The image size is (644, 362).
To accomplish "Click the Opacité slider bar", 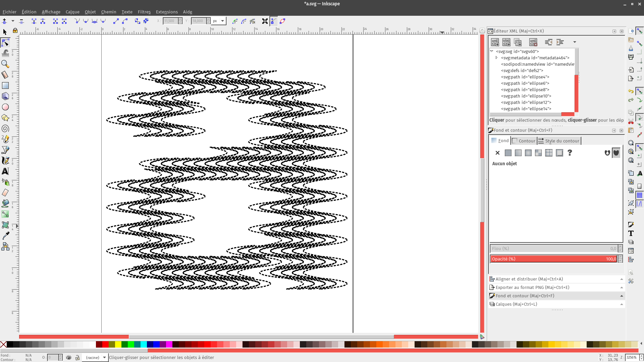I will (553, 259).
